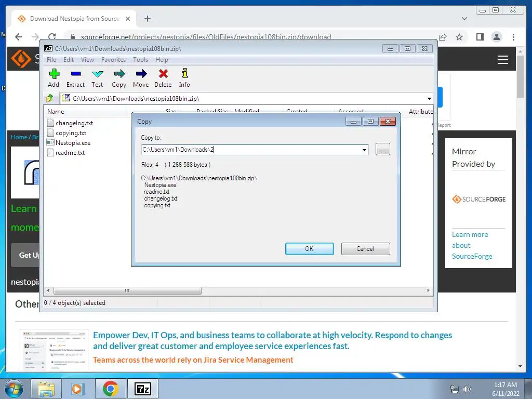Click the SourceForge mirror logo
The width and height of the screenshot is (532, 399).
478,199
